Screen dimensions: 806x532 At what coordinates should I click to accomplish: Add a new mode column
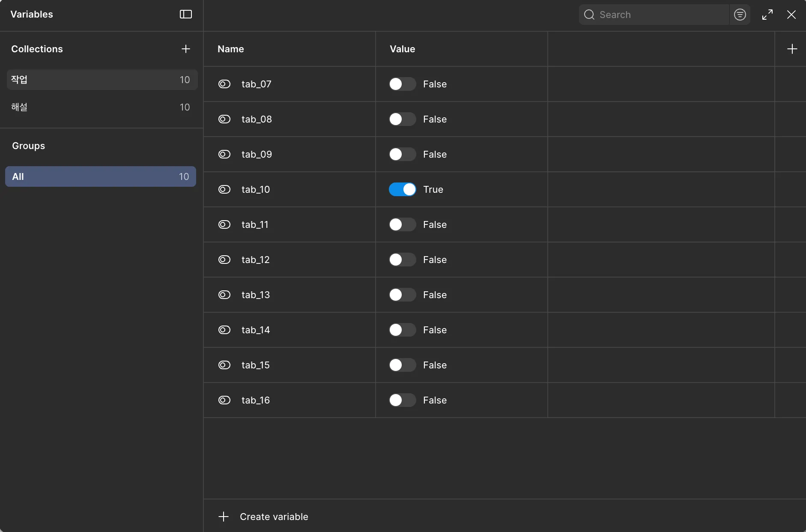tap(792, 49)
